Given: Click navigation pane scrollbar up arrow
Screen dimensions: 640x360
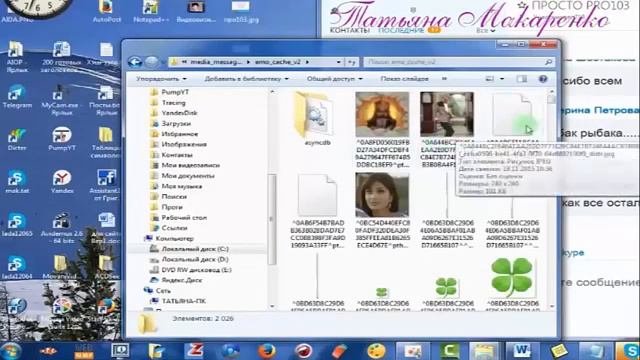Looking at the screenshot, I should [x=272, y=92].
